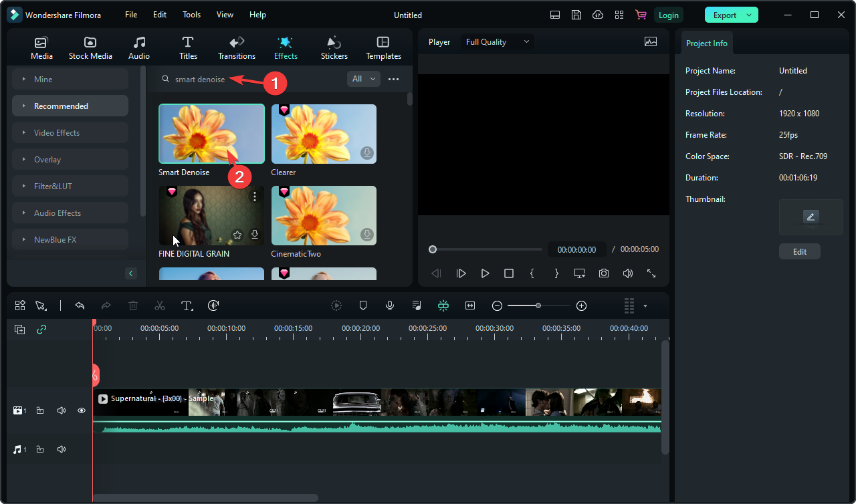Take a snapshot with the camera icon
The image size is (856, 504).
604,273
